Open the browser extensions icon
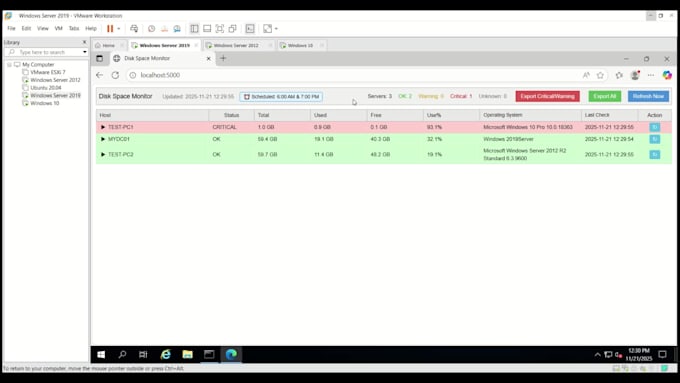Screen dimensions: 680x383 [x=619, y=75]
